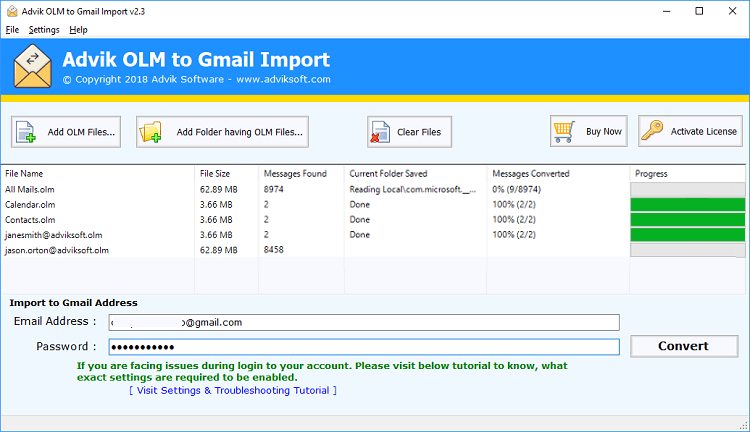Minimize the Advik window
Image resolution: width=750 pixels, height=432 pixels.
666,11
